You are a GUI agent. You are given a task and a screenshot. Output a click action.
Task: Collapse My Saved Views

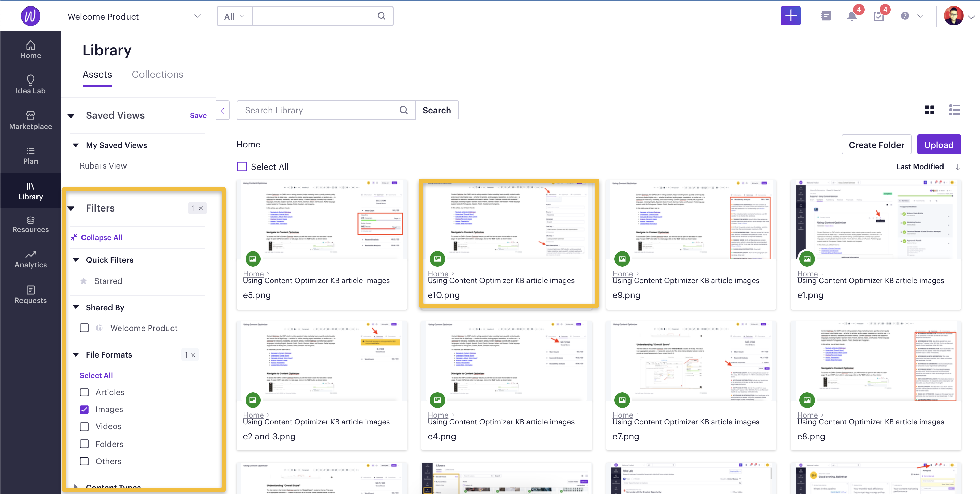[x=76, y=145]
